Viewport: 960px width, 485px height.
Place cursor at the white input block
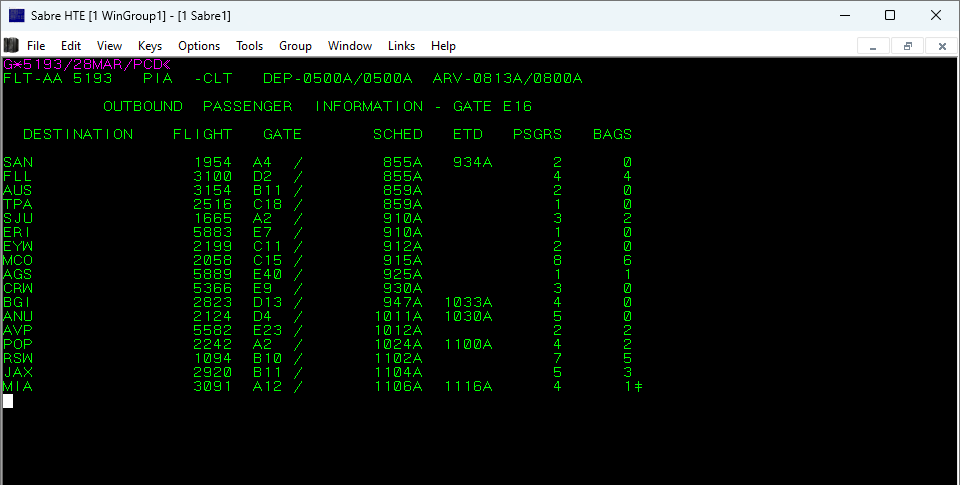(8, 401)
